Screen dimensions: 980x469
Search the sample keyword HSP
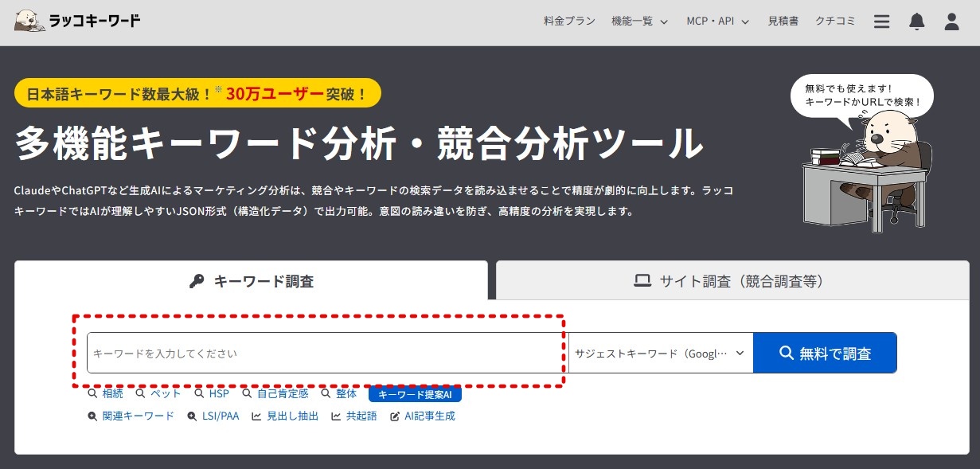click(211, 393)
